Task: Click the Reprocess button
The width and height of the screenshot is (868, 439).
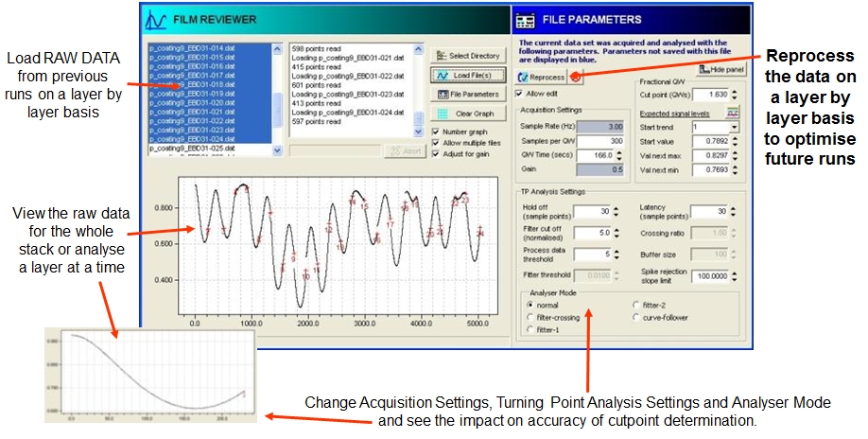Action: [x=541, y=78]
